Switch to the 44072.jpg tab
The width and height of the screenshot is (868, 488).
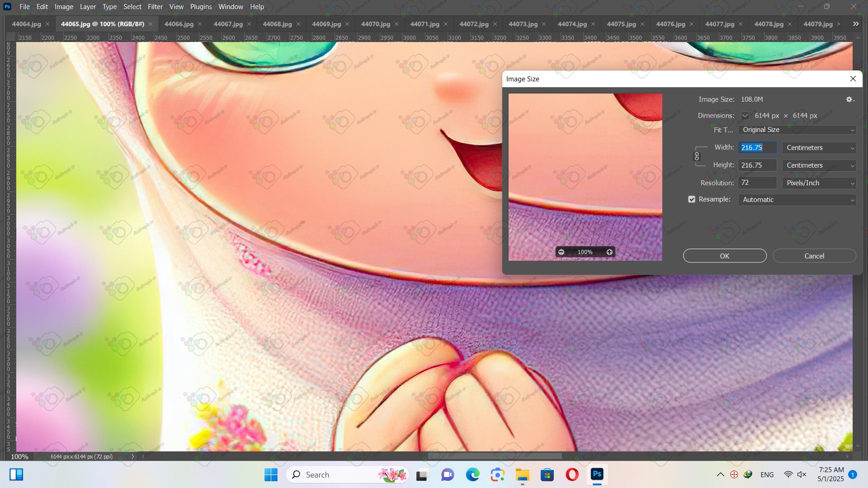(x=474, y=24)
